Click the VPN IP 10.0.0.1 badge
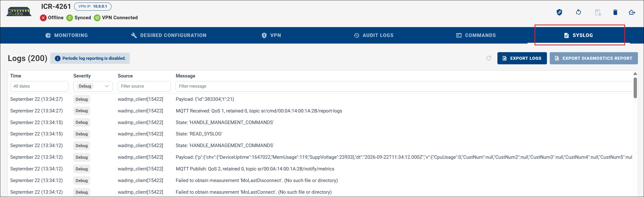This screenshot has width=644, height=197. [x=93, y=6]
